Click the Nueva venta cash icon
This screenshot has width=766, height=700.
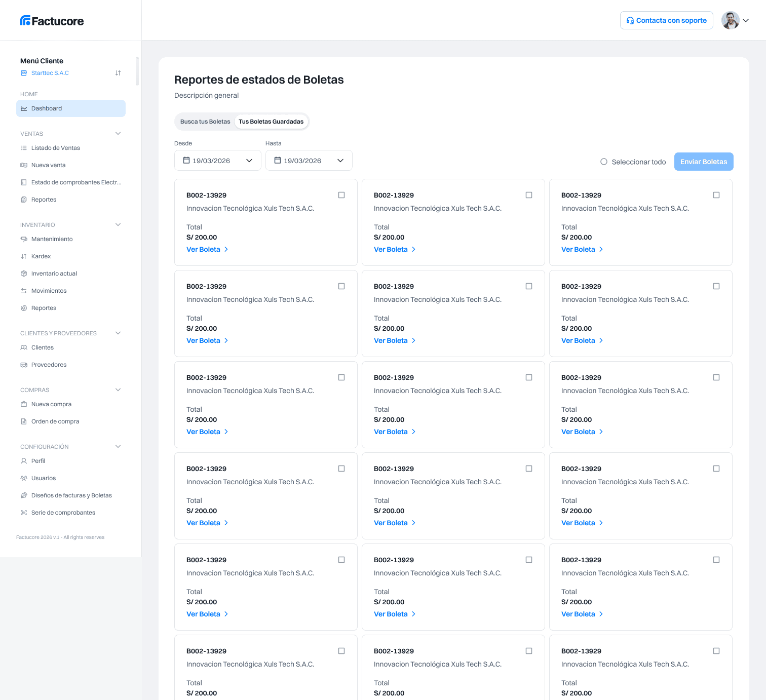click(x=24, y=165)
